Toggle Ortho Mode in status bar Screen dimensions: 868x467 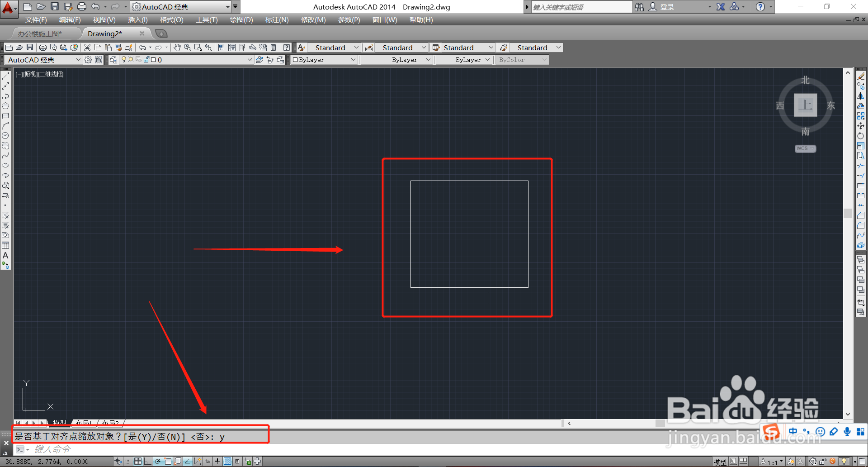[x=148, y=461]
